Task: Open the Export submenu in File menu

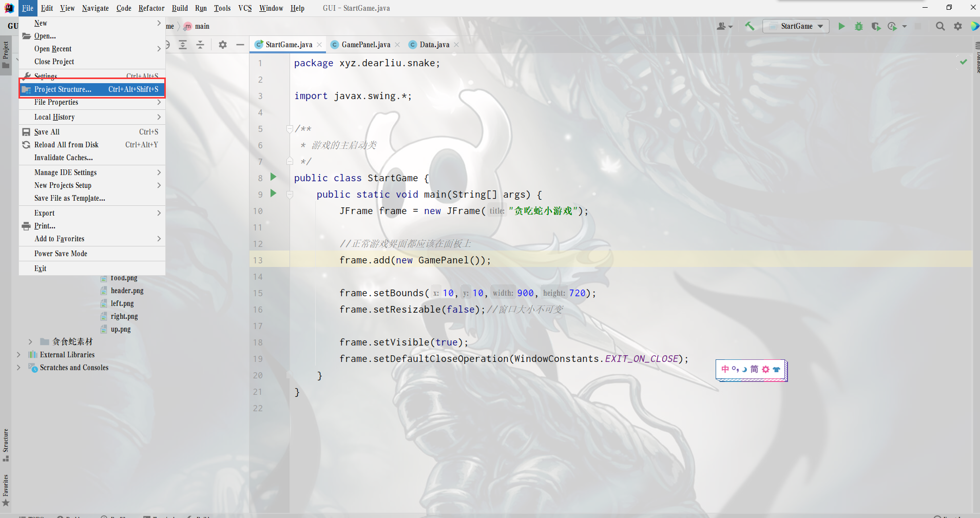Action: click(92, 213)
